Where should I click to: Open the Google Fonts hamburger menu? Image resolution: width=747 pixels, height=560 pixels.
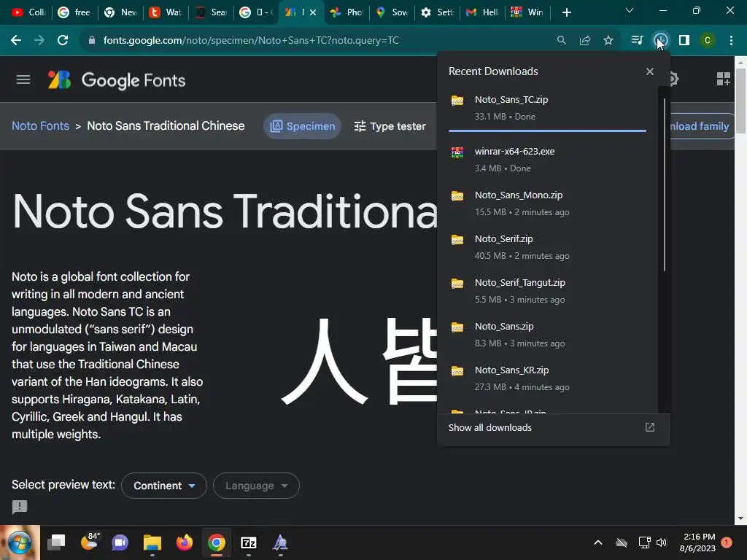coord(23,79)
